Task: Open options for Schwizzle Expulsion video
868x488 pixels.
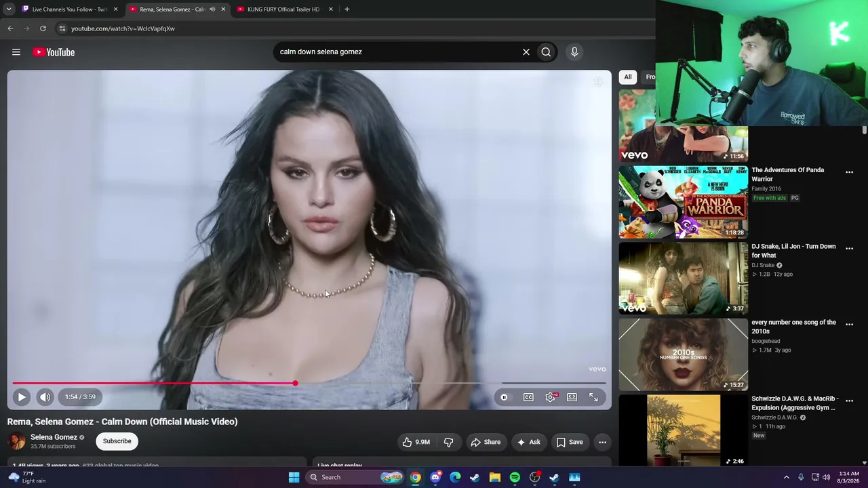Action: [x=849, y=401]
